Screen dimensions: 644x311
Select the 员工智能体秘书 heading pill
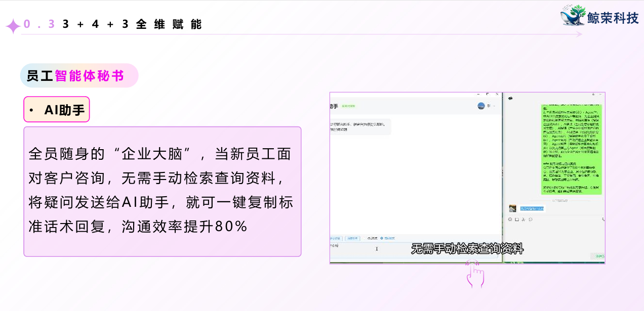click(79, 76)
